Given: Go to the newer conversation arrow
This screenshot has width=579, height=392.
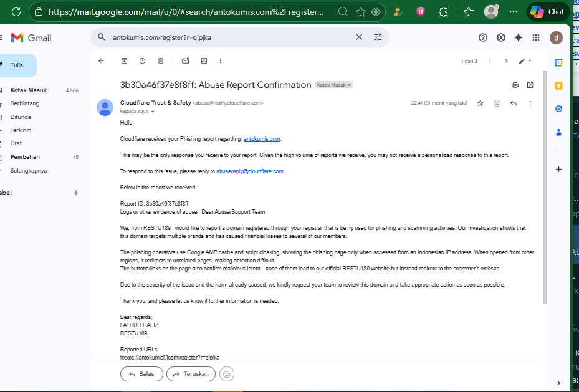Looking at the screenshot, I should click(x=490, y=61).
